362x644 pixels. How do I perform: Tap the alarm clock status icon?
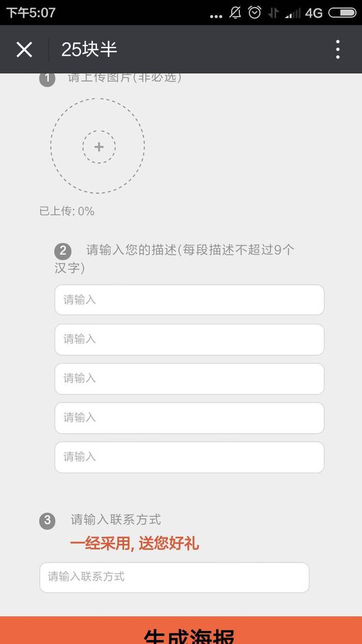click(255, 12)
